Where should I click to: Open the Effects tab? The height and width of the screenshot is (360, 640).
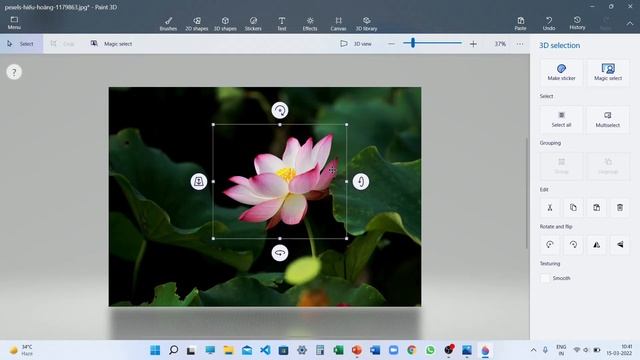[x=310, y=24]
